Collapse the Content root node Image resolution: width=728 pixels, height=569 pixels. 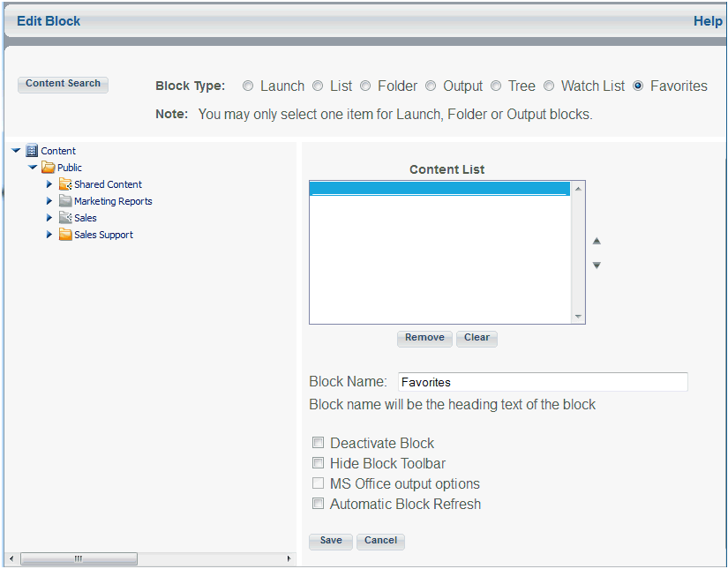16,150
